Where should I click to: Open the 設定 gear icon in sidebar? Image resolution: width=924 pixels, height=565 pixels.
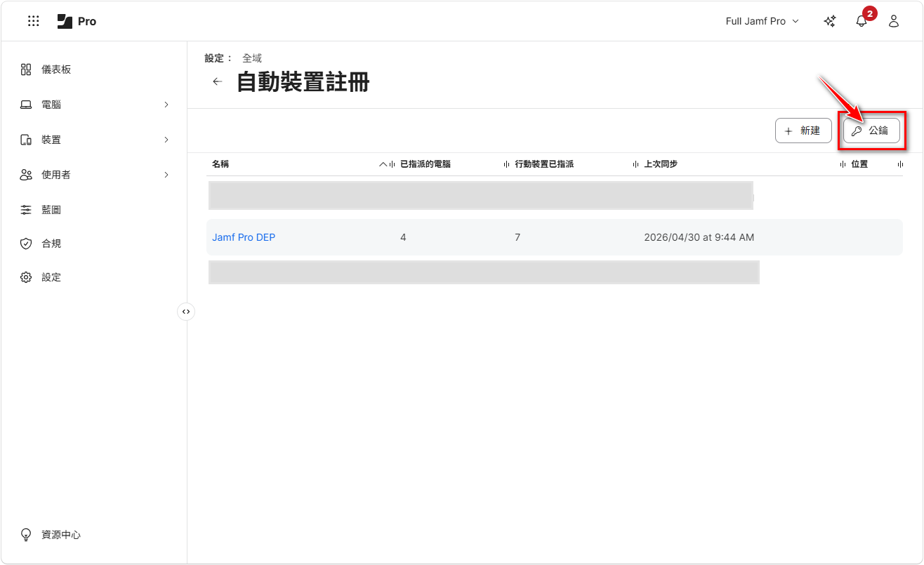(26, 277)
